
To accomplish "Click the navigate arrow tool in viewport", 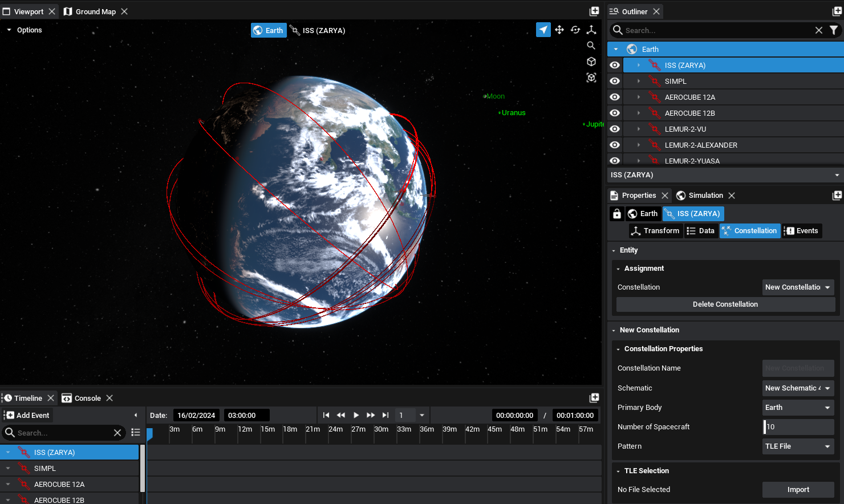I will click(x=543, y=30).
